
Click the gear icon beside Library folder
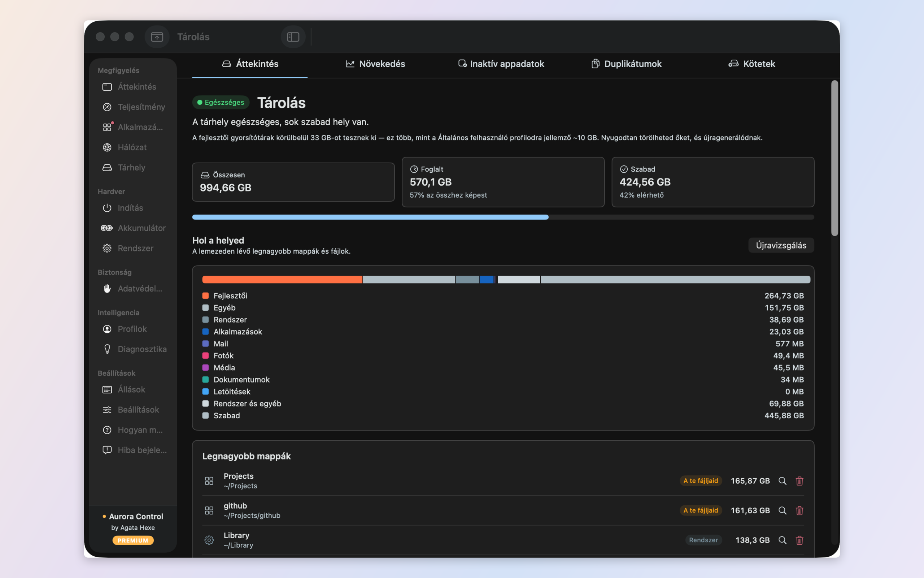[x=209, y=540]
